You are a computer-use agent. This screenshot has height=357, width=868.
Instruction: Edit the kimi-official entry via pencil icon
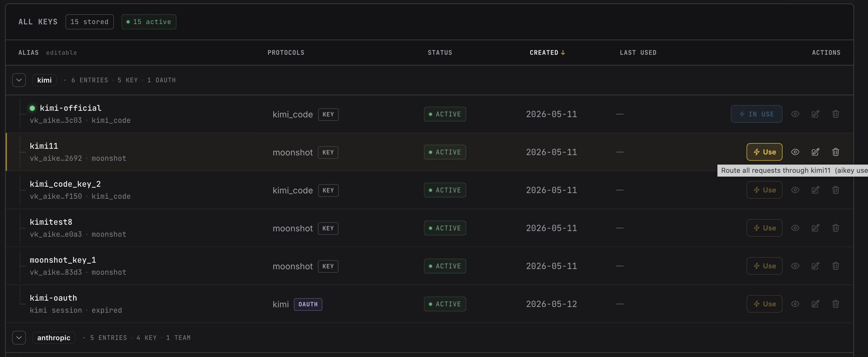point(815,114)
